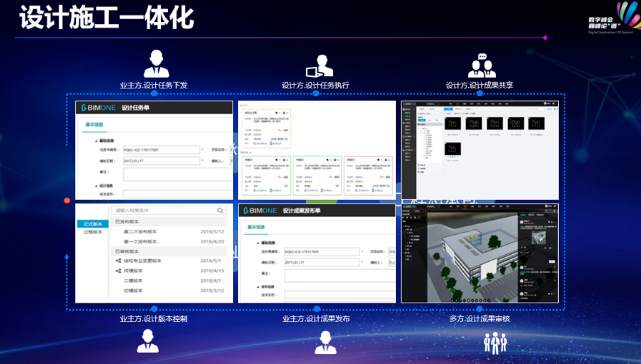Click the 版本名称 input in 设计成果发布单
Viewport: 641px width, 364px height.
coord(340,295)
